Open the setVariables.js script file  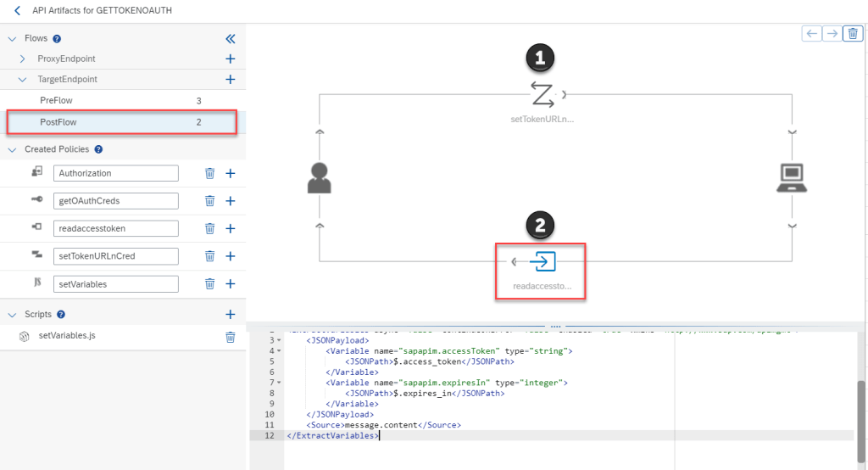[x=67, y=336]
